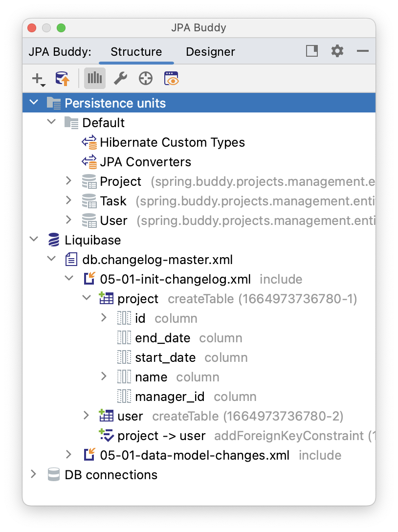Click the red close window button
The image size is (398, 532).
[x=32, y=28]
